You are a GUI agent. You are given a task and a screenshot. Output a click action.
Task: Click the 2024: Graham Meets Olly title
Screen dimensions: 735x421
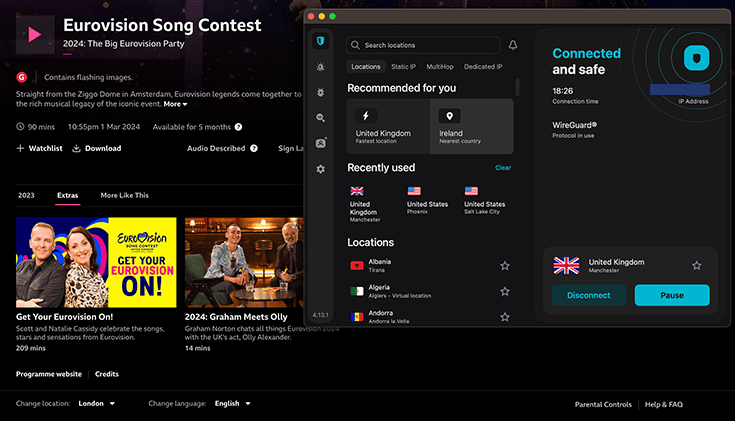236,317
